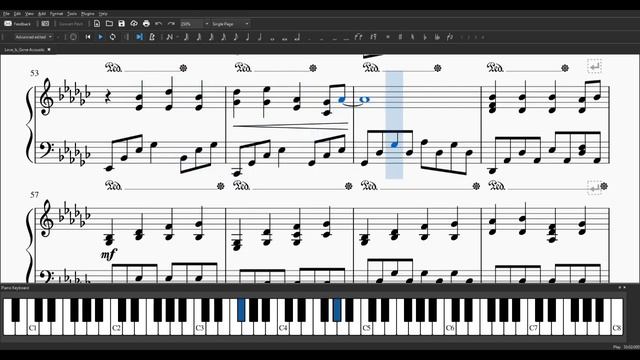Click the C2 key on piano keyboard

click(x=116, y=328)
